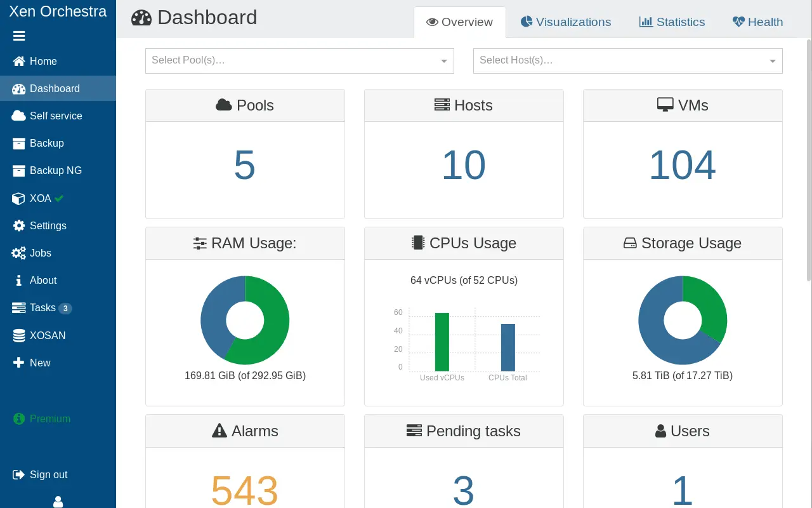The image size is (812, 508).
Task: Switch to the Visualizations tab
Action: (566, 22)
